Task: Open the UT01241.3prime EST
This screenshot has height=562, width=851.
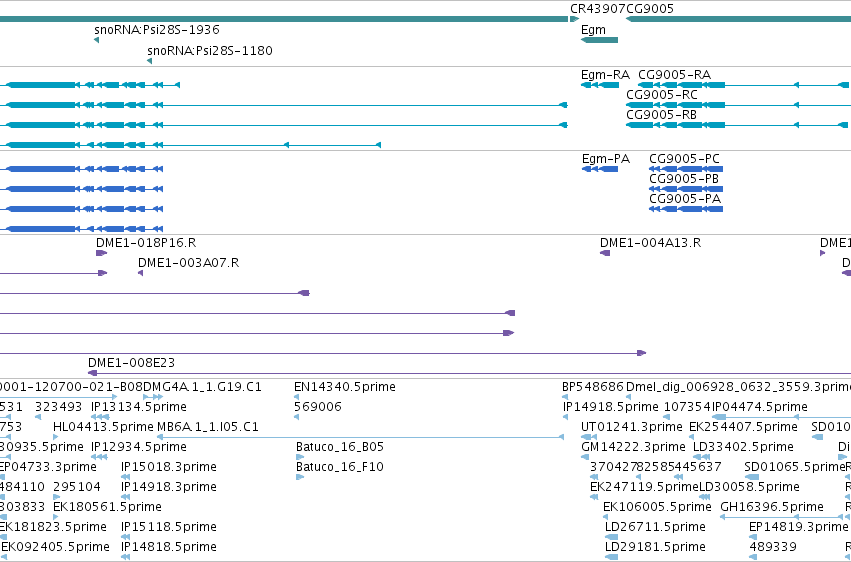Action: click(589, 437)
